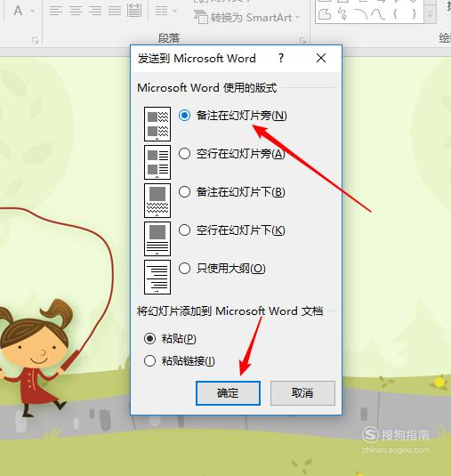
Task: Open the font group dialog launcher
Action: tap(36, 40)
